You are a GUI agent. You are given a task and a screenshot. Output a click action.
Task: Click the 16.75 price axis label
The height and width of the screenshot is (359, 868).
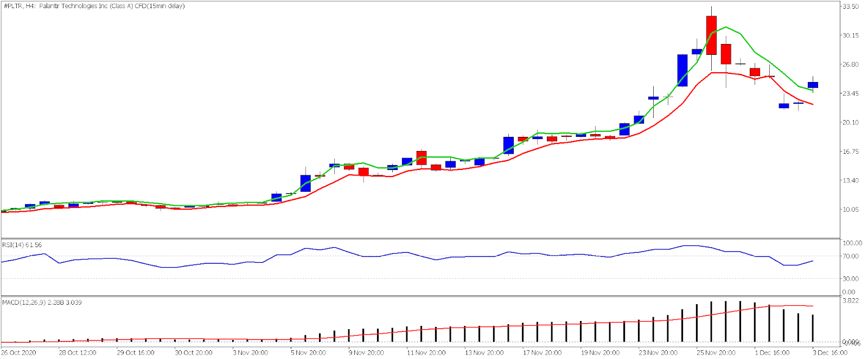[x=850, y=152]
